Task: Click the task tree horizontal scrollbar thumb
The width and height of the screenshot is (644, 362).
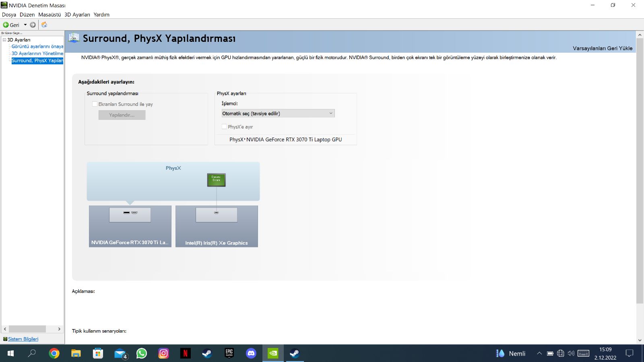Action: [27, 329]
